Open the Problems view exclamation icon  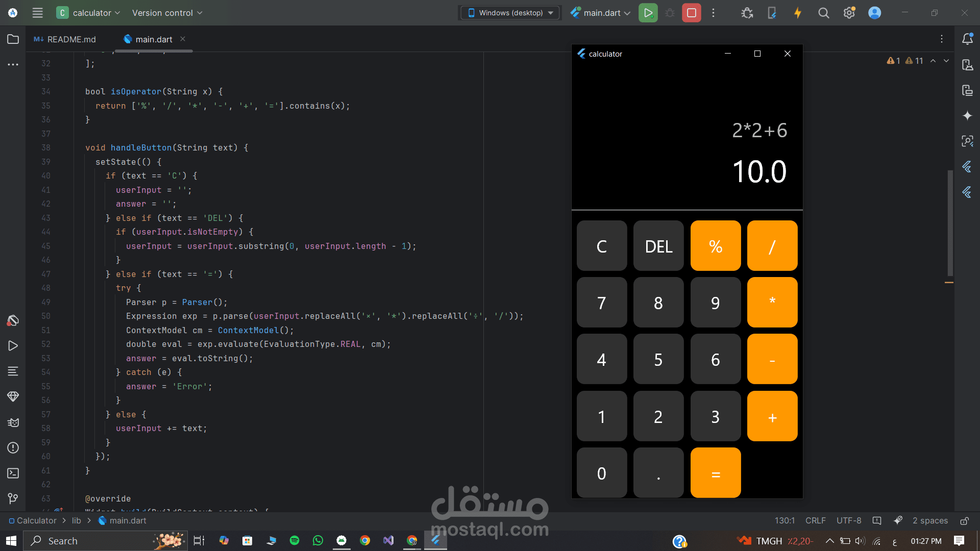13,448
